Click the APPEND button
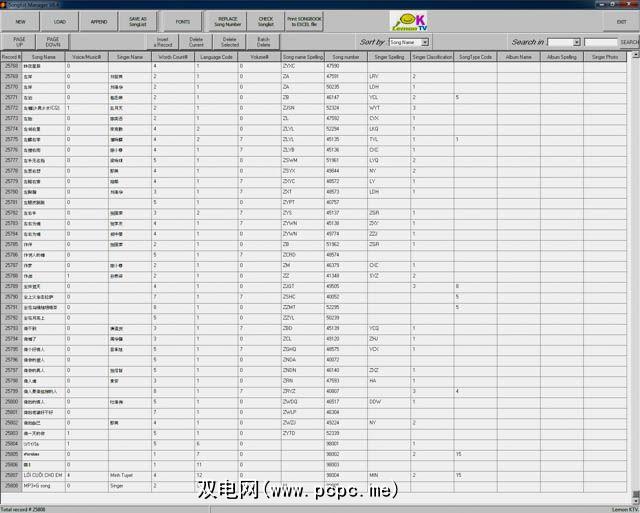This screenshot has height=513, width=640. click(x=99, y=22)
